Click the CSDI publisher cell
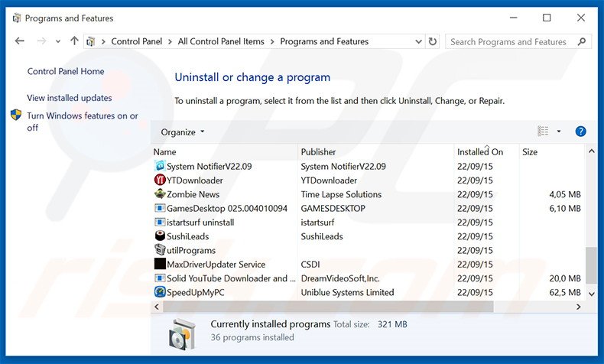This screenshot has height=364, width=604. [310, 265]
